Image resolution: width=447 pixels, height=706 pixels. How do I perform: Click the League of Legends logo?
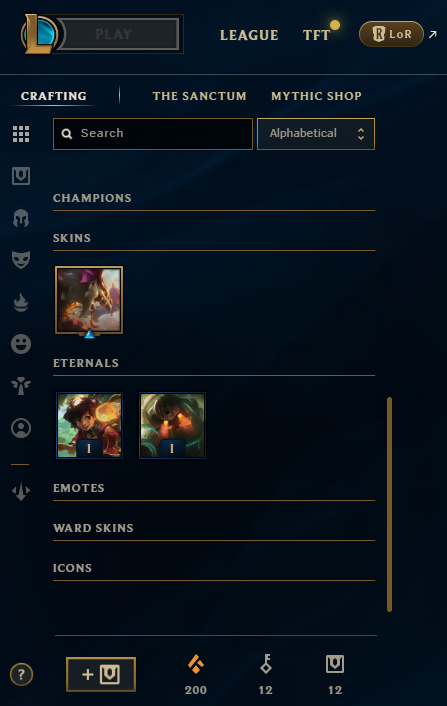point(39,34)
